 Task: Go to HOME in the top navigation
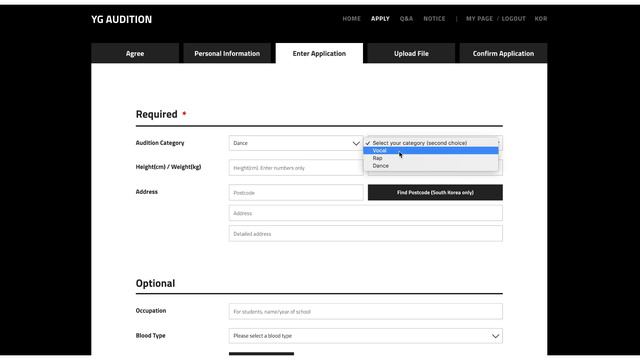(x=351, y=18)
